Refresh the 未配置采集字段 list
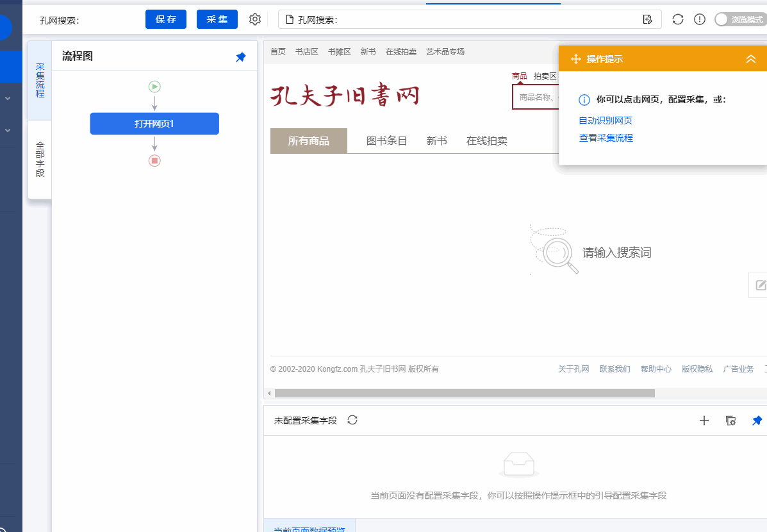This screenshot has height=532, width=767. (x=352, y=420)
